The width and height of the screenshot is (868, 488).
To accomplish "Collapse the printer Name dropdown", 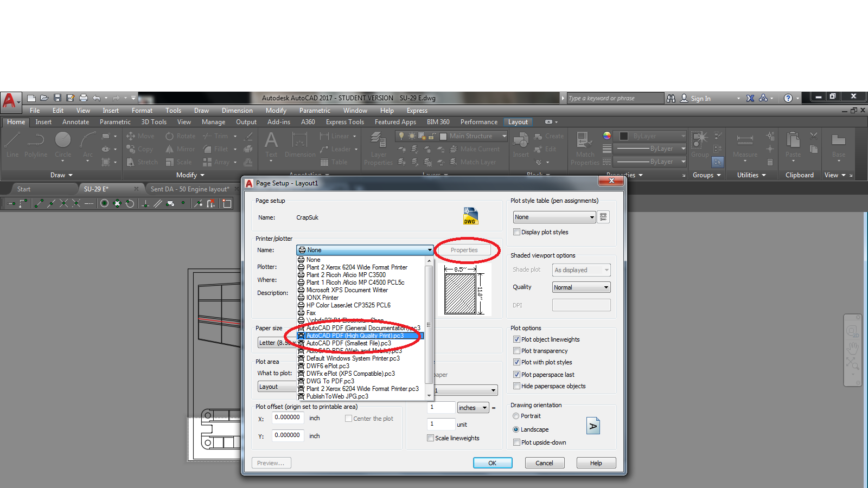I will 430,250.
